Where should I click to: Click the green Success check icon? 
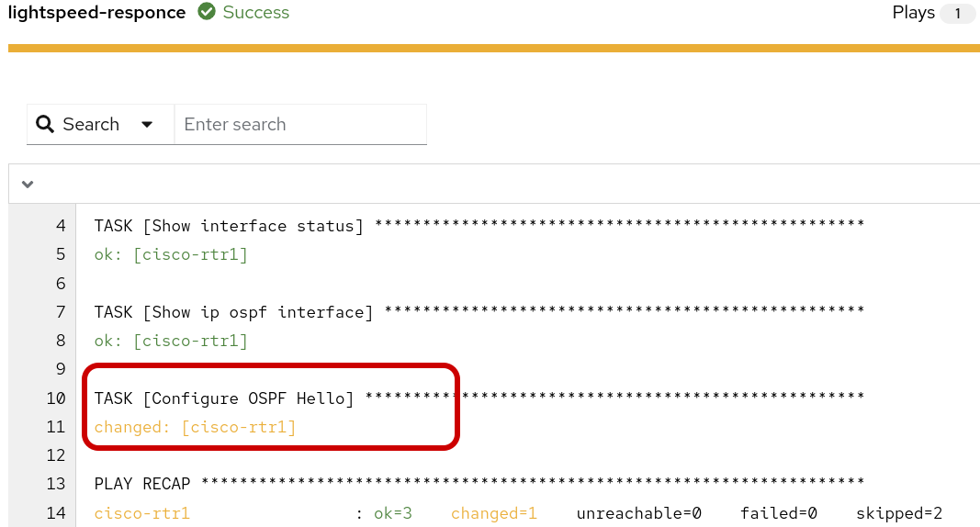(207, 13)
